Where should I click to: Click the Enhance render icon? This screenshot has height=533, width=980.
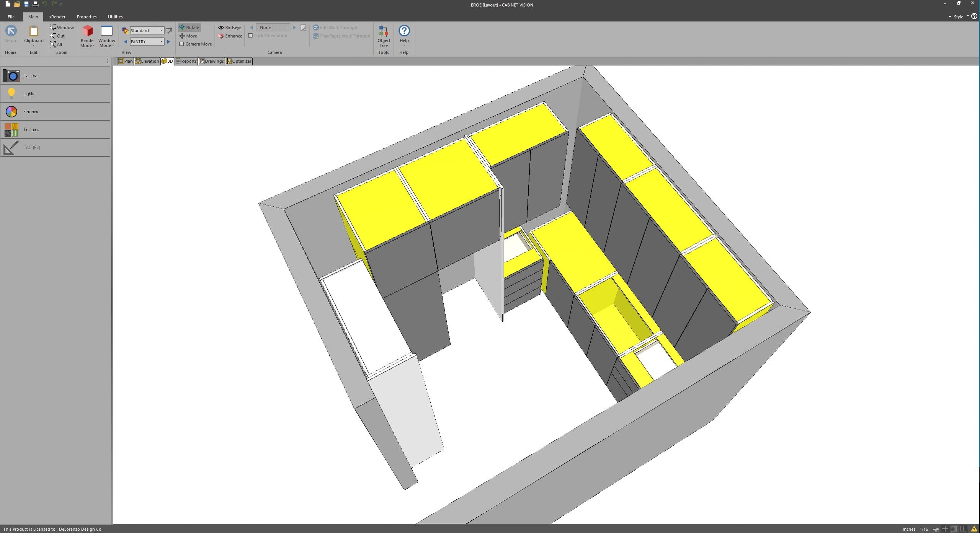pyautogui.click(x=221, y=36)
